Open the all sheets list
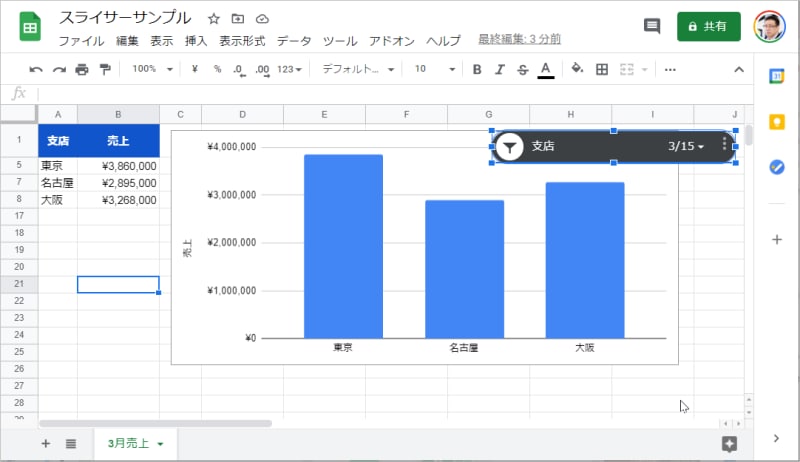Screen dimensions: 800x462 71,444
